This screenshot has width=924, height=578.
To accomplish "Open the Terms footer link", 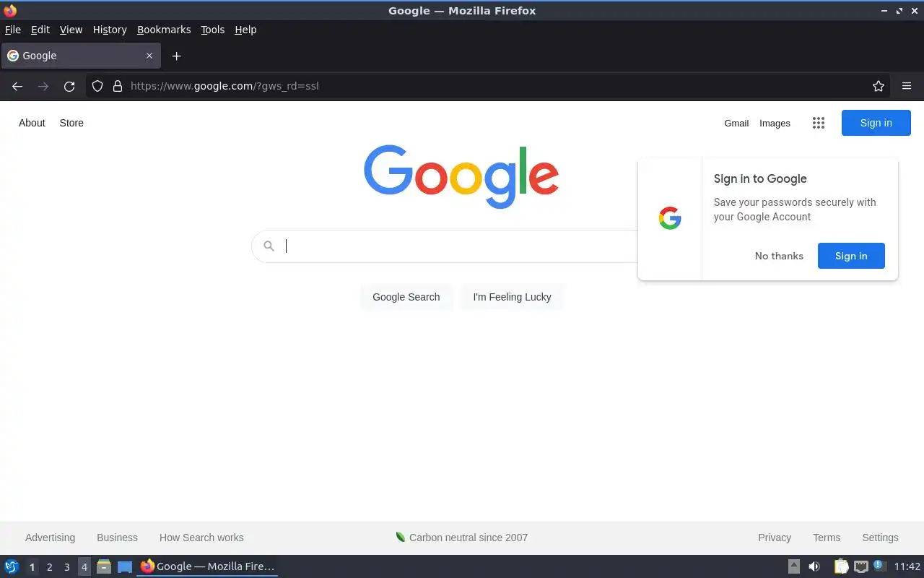I will [827, 538].
